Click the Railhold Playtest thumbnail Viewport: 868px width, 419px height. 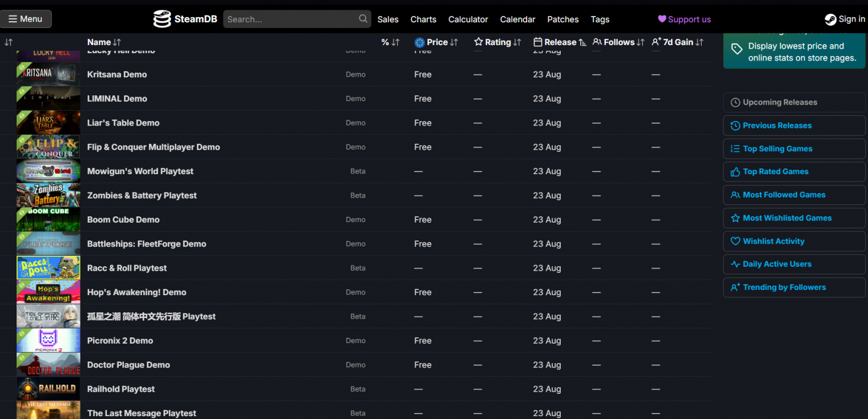click(49, 389)
